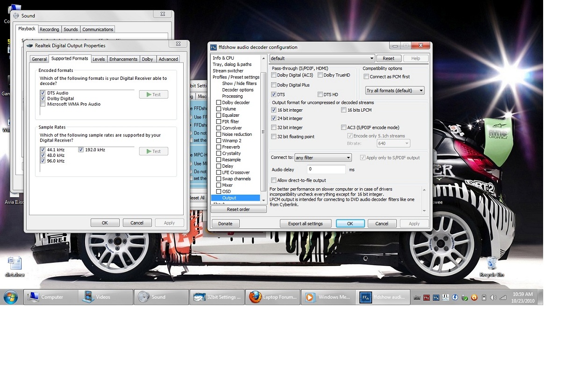
Task: Open the Windows Start menu orb
Action: tap(10, 297)
